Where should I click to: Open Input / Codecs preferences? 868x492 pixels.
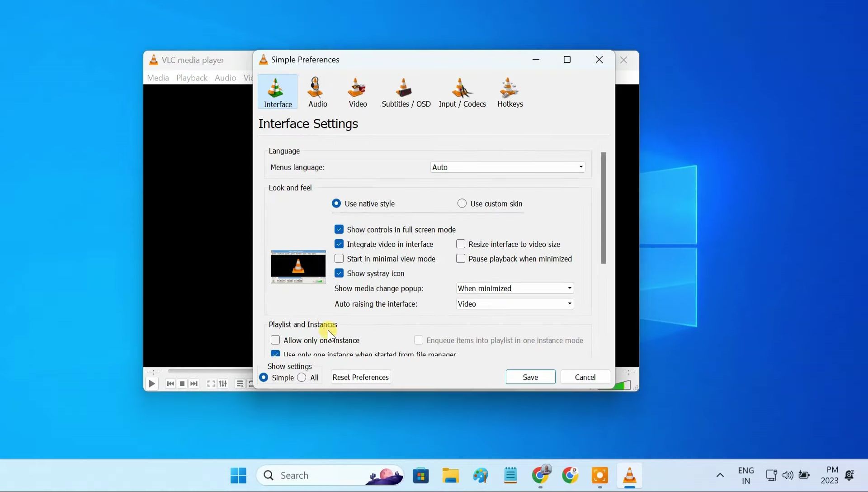point(462,92)
